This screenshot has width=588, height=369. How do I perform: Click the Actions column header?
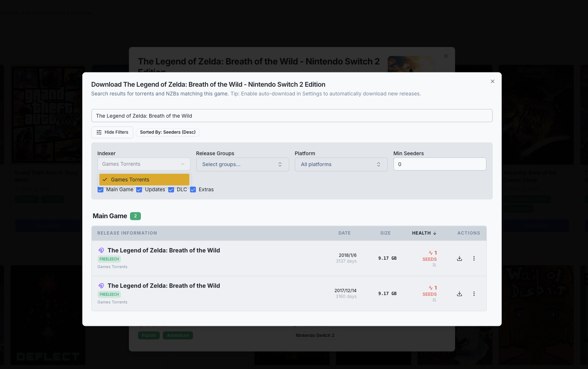(469, 233)
